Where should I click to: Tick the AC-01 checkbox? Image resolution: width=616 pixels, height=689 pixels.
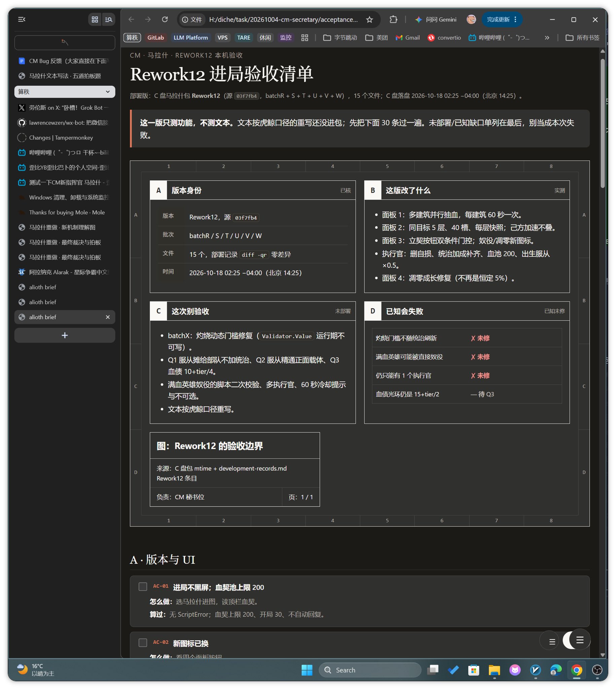[143, 586]
